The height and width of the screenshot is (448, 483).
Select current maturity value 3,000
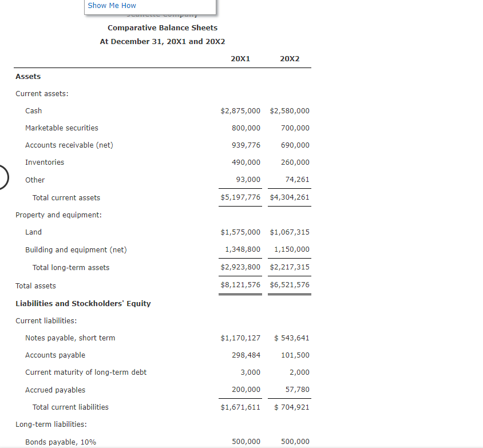[x=251, y=372]
